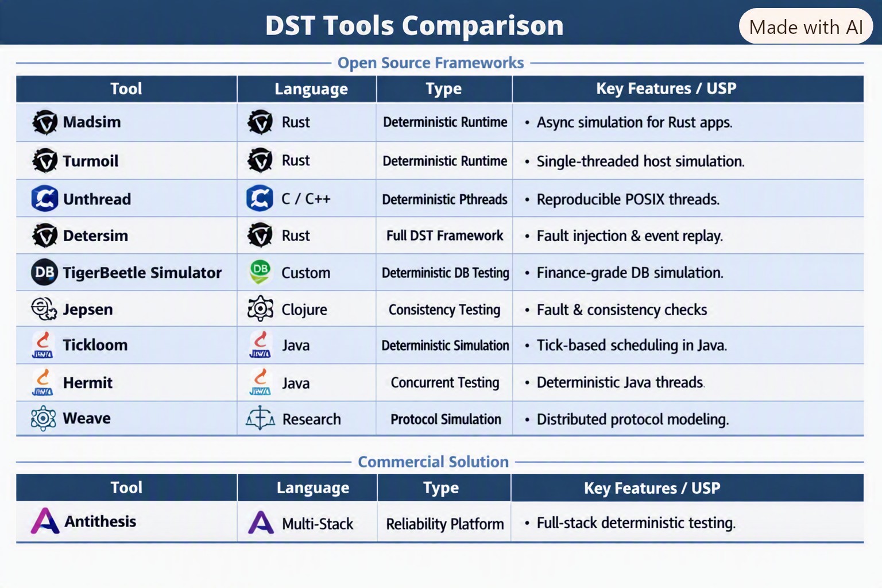Screen dimensions: 882x588
Task: Click the green DB Custom language icon
Action: click(260, 272)
